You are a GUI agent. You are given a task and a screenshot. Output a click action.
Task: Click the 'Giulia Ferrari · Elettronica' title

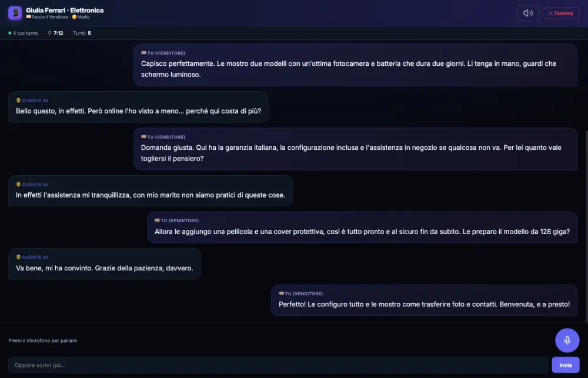pyautogui.click(x=65, y=10)
